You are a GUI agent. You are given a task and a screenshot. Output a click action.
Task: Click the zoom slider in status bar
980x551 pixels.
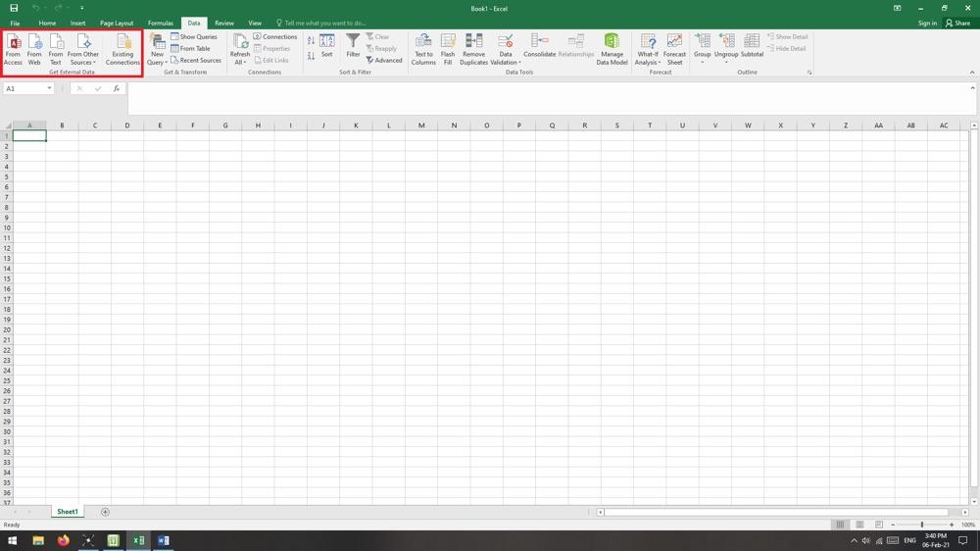point(921,525)
